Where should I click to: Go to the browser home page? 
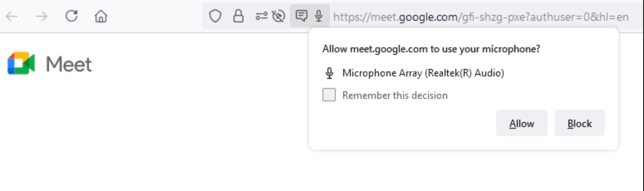[x=101, y=17]
